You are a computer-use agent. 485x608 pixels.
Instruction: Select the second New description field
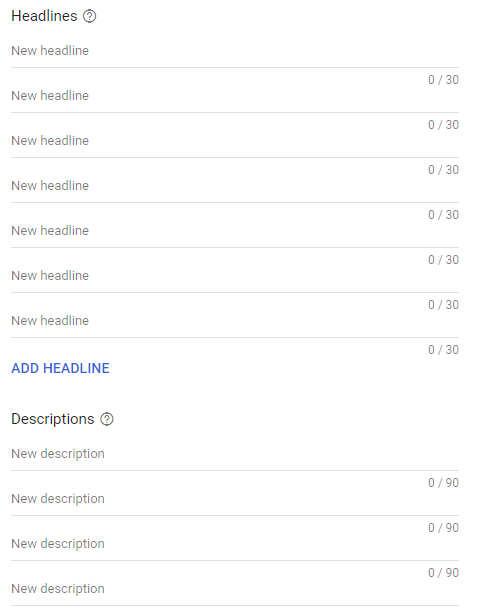tap(235, 499)
